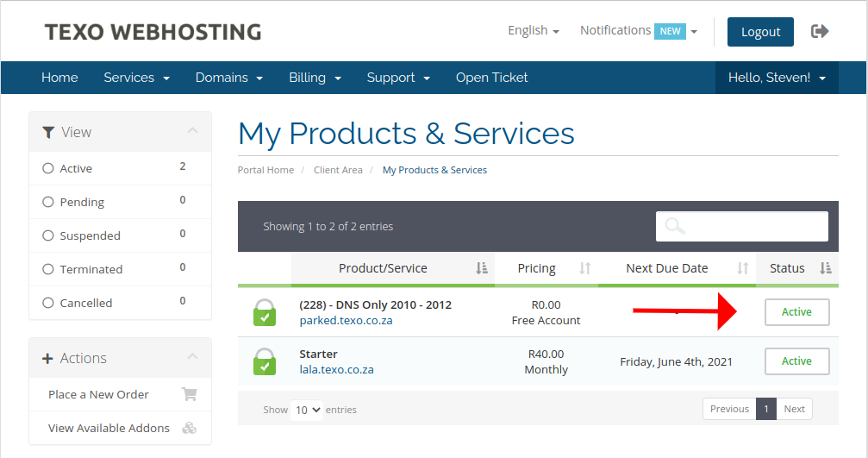Collapse the View panel chevron

192,131
